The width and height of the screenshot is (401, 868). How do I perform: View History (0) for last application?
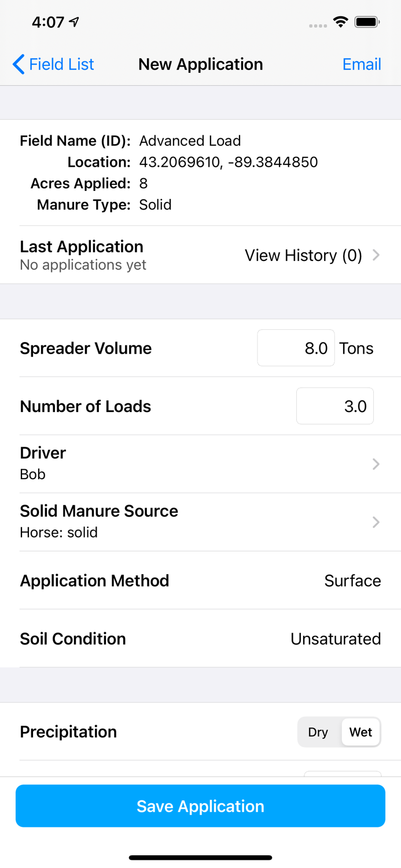303,255
